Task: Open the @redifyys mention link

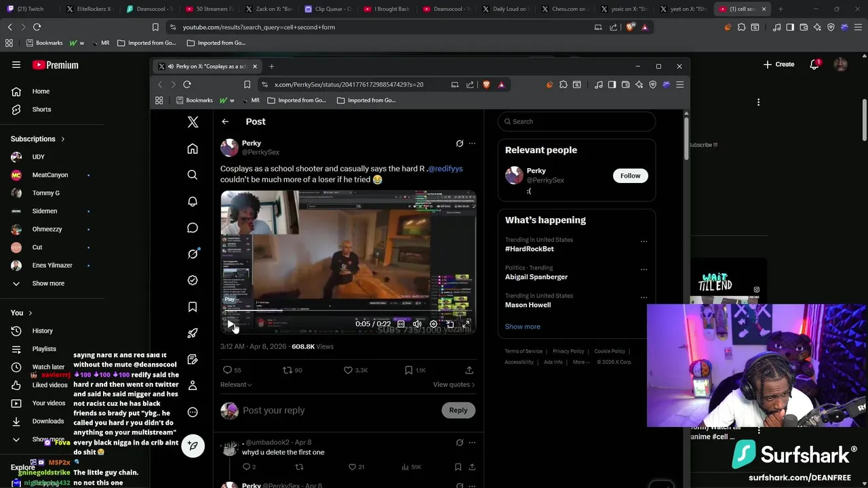Action: (x=446, y=169)
